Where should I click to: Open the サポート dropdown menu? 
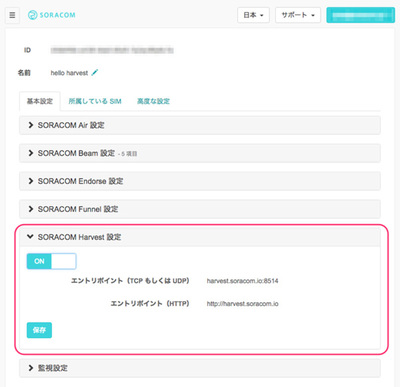(x=298, y=15)
